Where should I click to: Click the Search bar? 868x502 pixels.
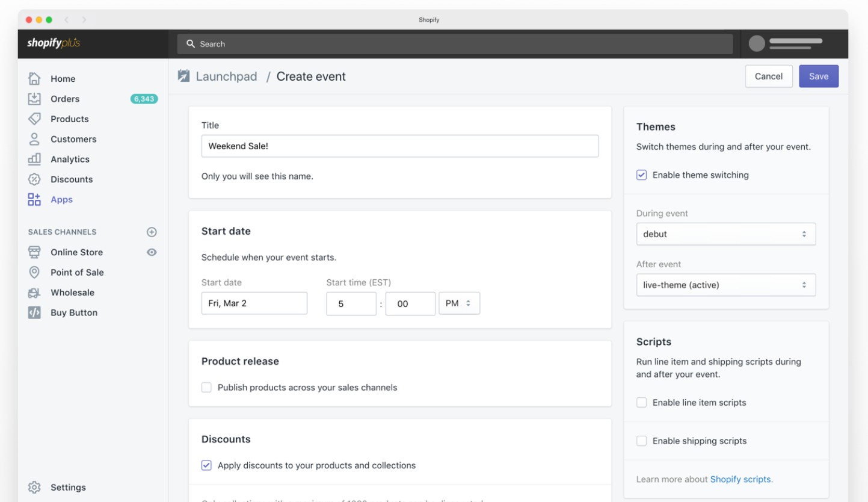pos(455,44)
